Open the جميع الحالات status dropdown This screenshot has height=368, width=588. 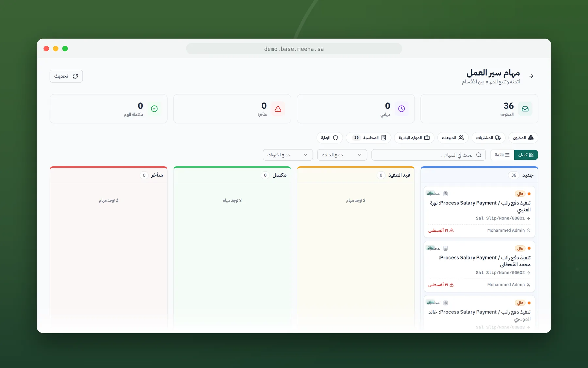[x=342, y=155]
